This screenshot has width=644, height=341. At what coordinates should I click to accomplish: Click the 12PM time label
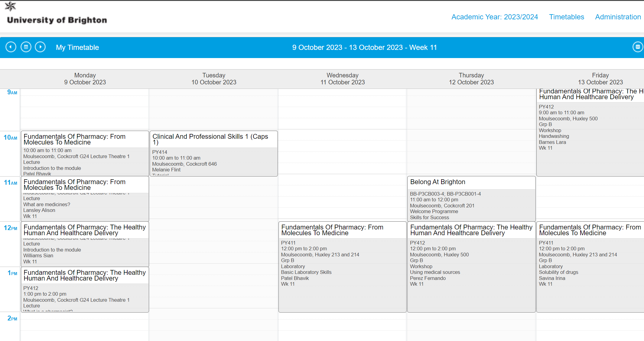click(10, 228)
